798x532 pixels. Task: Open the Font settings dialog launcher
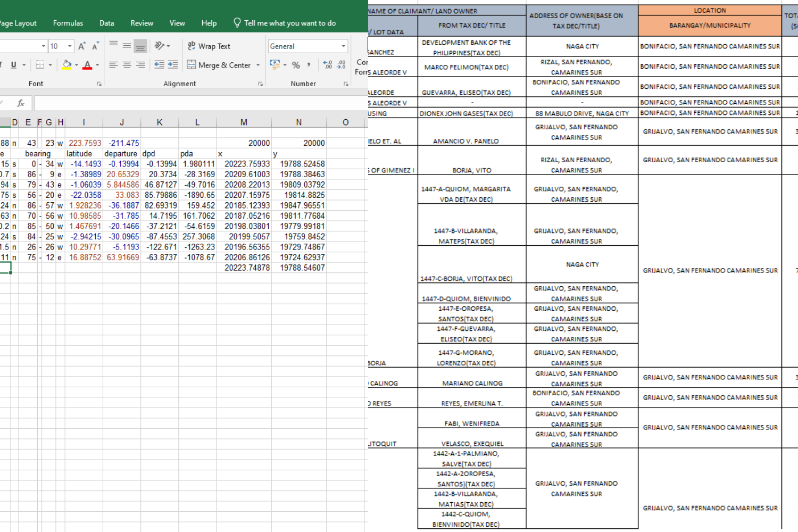click(99, 84)
